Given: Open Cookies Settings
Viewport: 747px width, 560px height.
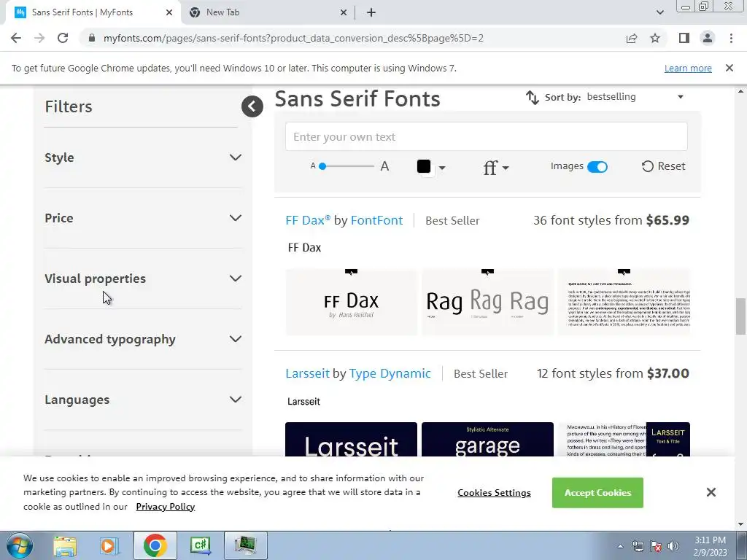Looking at the screenshot, I should point(494,493).
